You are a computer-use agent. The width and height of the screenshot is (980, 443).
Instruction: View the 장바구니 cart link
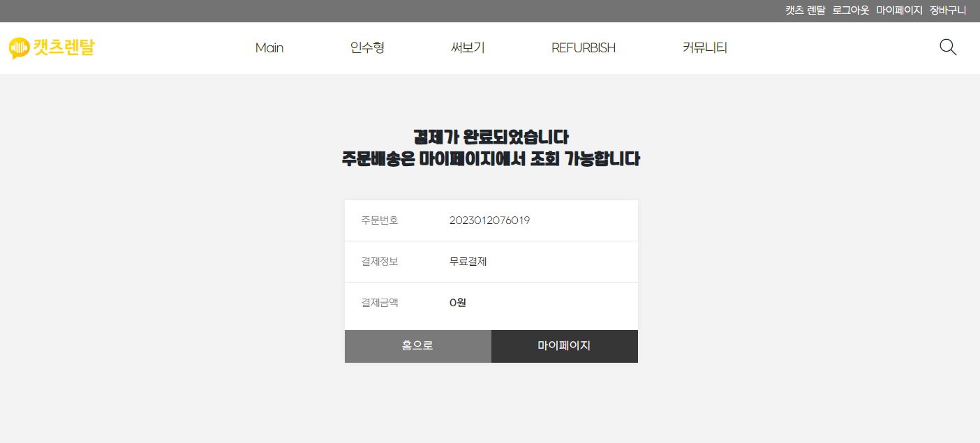click(x=948, y=10)
